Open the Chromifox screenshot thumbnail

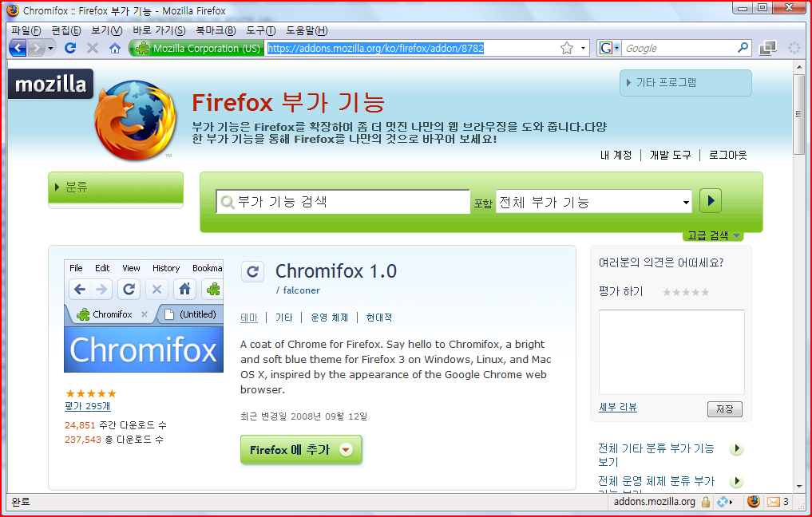[144, 316]
